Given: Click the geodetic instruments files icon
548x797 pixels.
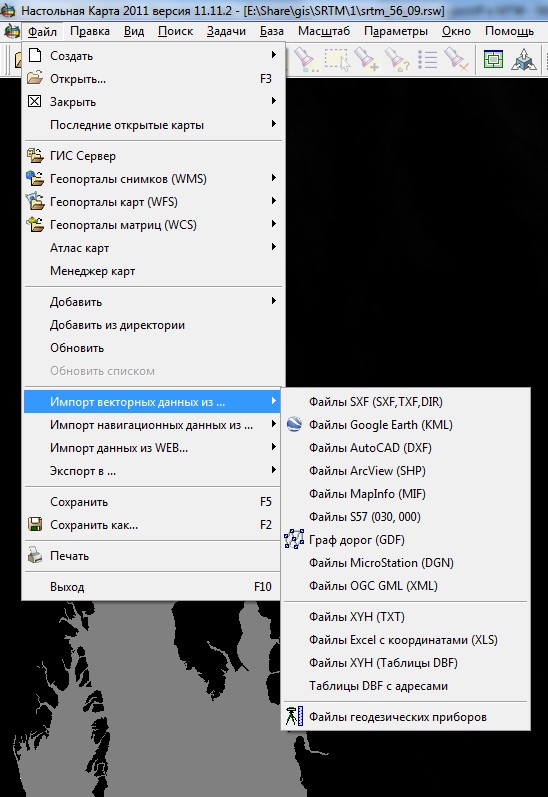Looking at the screenshot, I should [x=294, y=716].
